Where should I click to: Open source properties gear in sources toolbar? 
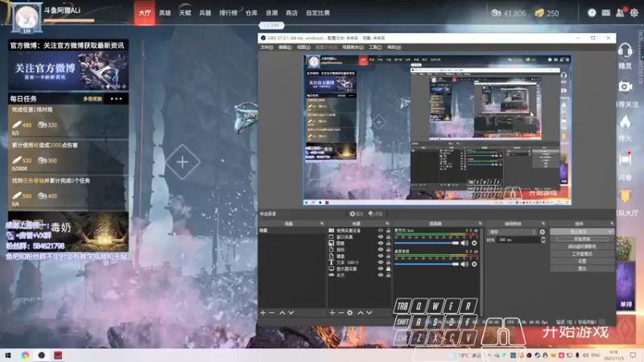[x=350, y=313]
